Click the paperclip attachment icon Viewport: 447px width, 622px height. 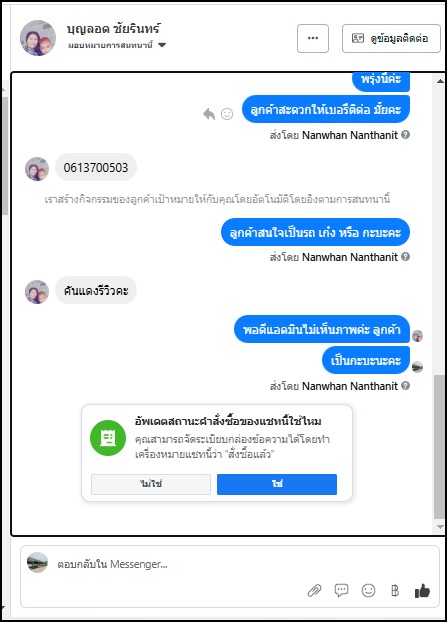[315, 591]
